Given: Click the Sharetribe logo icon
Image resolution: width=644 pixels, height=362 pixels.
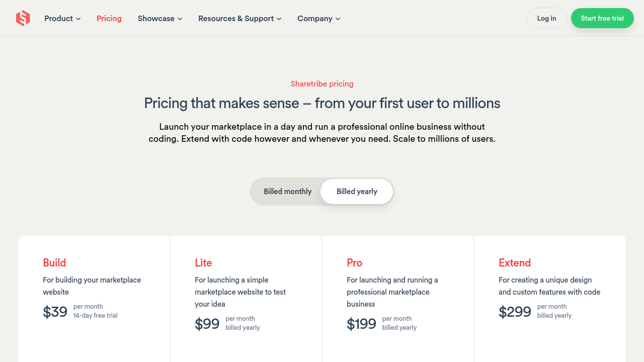Looking at the screenshot, I should [x=23, y=19].
